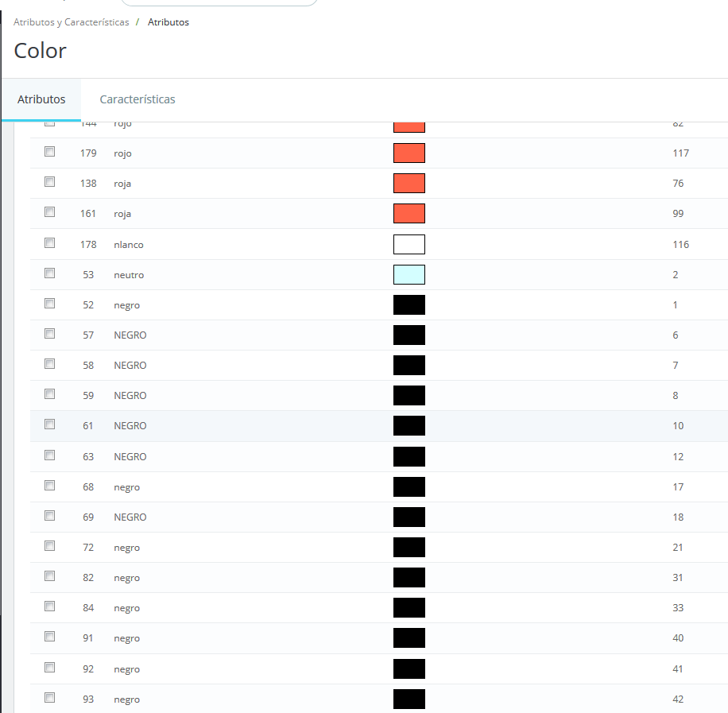The width and height of the screenshot is (728, 713).
Task: Click the 'roja' name in row 138
Action: pos(122,184)
